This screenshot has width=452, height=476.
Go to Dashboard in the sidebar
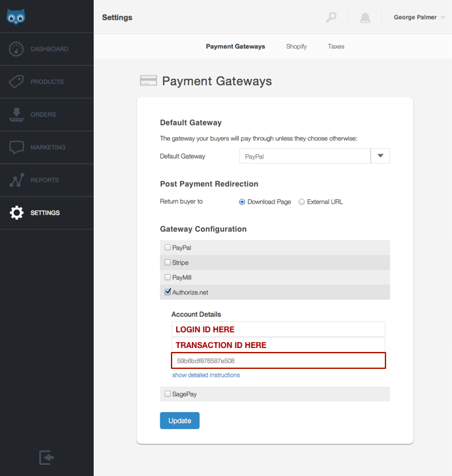tap(50, 49)
